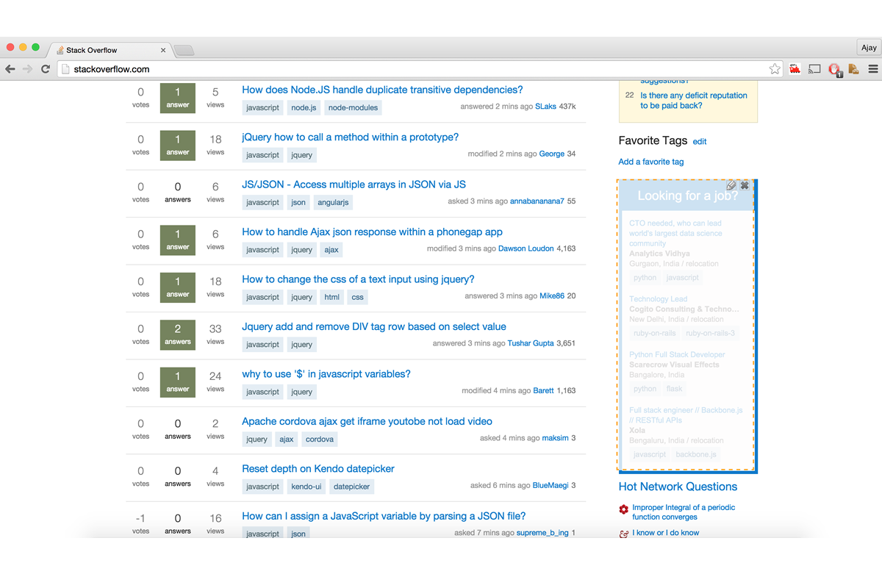Open user Tushar Gupta profile
The width and height of the screenshot is (882, 588).
pos(531,344)
